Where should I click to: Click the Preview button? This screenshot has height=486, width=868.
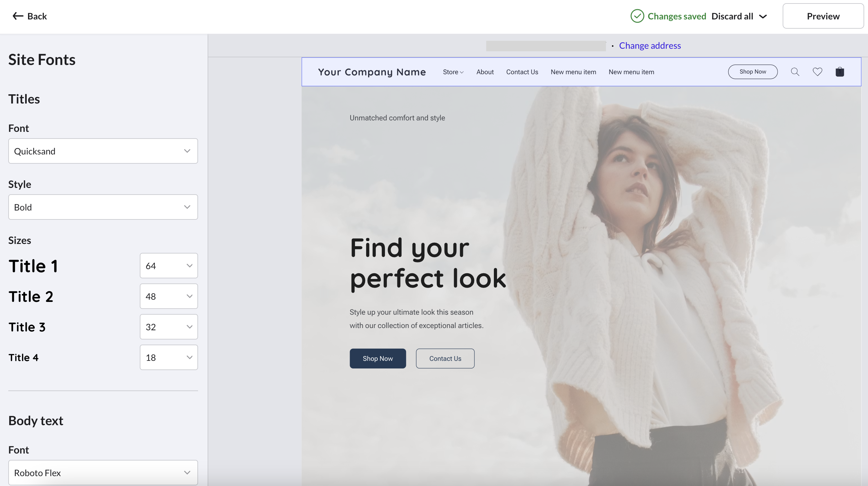(823, 16)
